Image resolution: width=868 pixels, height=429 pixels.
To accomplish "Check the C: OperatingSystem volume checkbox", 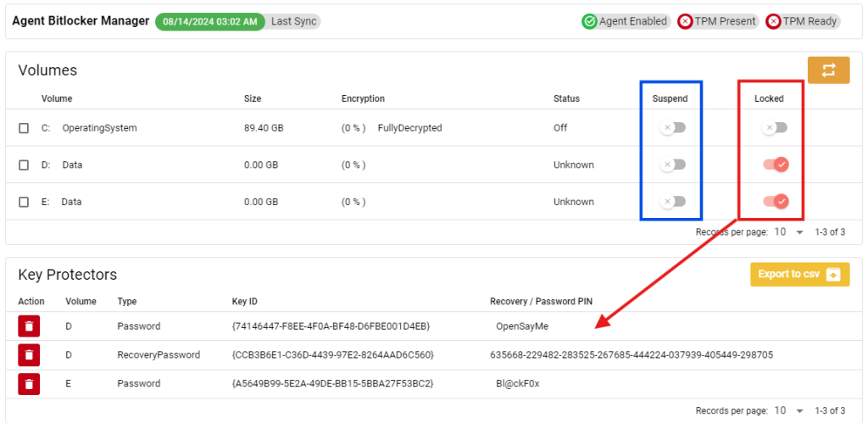I will (x=24, y=128).
